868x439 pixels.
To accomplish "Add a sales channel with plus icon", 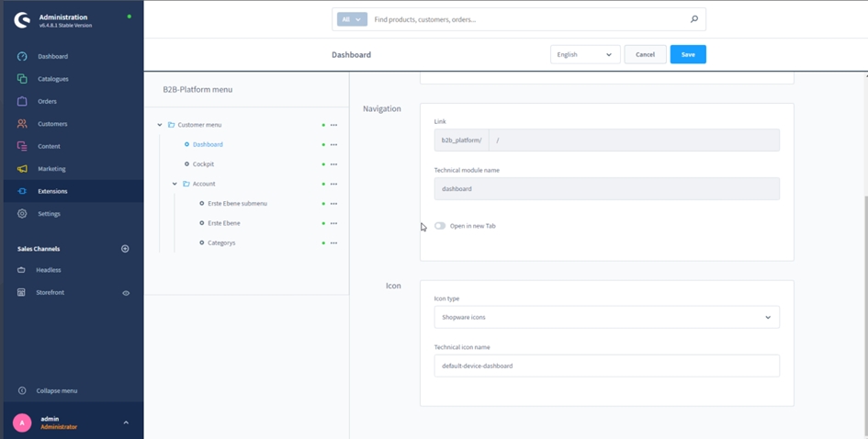I will tap(125, 249).
